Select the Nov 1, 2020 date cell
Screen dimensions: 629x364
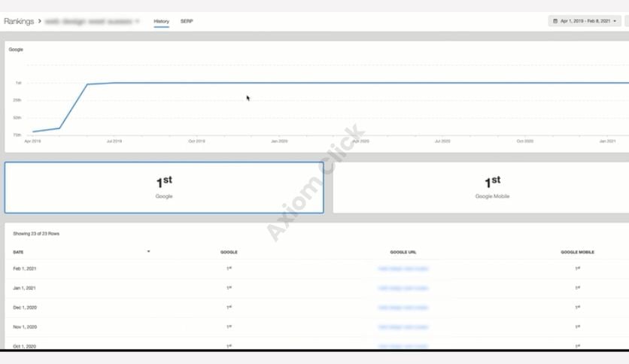[x=25, y=326]
